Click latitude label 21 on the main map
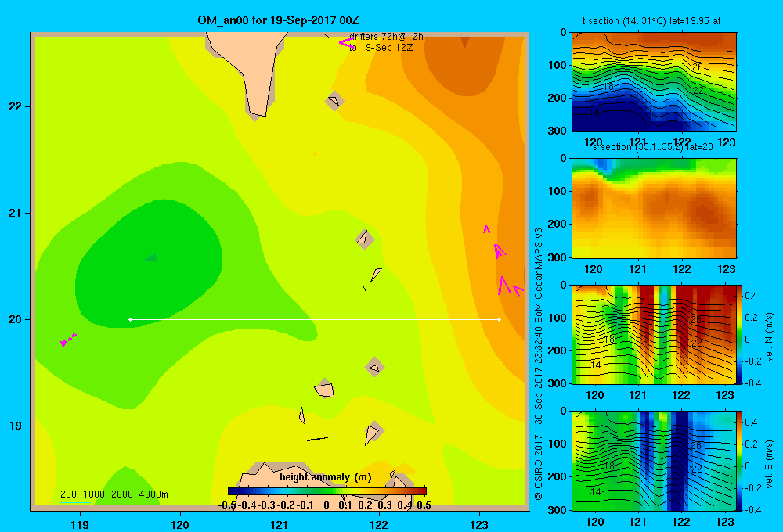783x532 pixels. 15,213
